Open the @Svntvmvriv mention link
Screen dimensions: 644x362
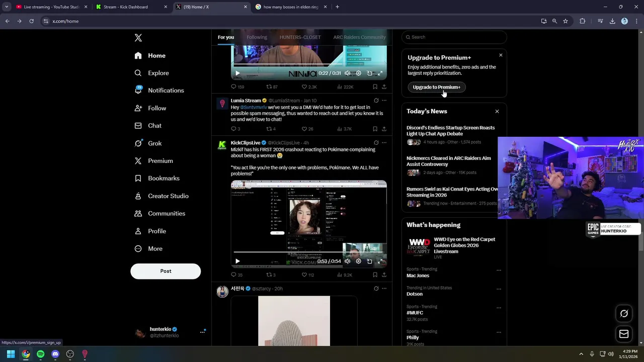pyautogui.click(x=254, y=107)
